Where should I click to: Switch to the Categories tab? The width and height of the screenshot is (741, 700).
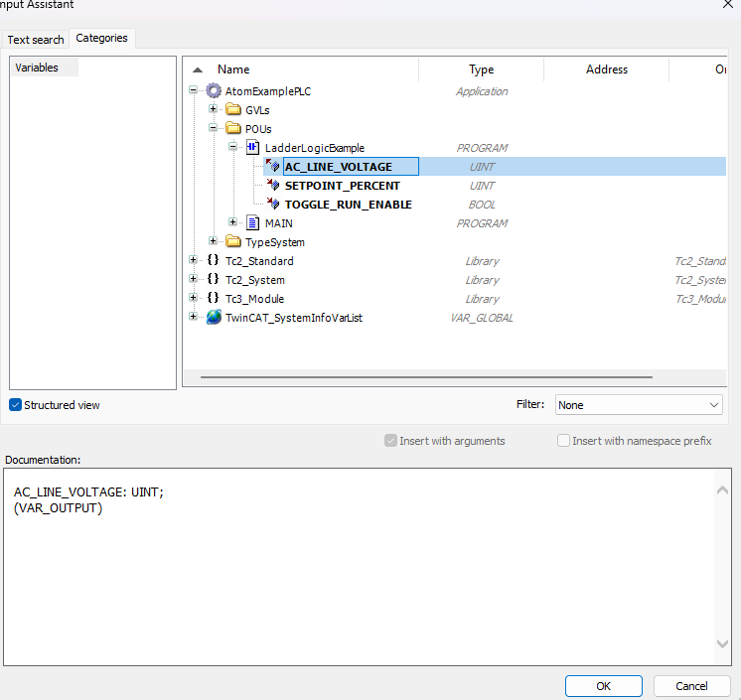click(x=101, y=38)
